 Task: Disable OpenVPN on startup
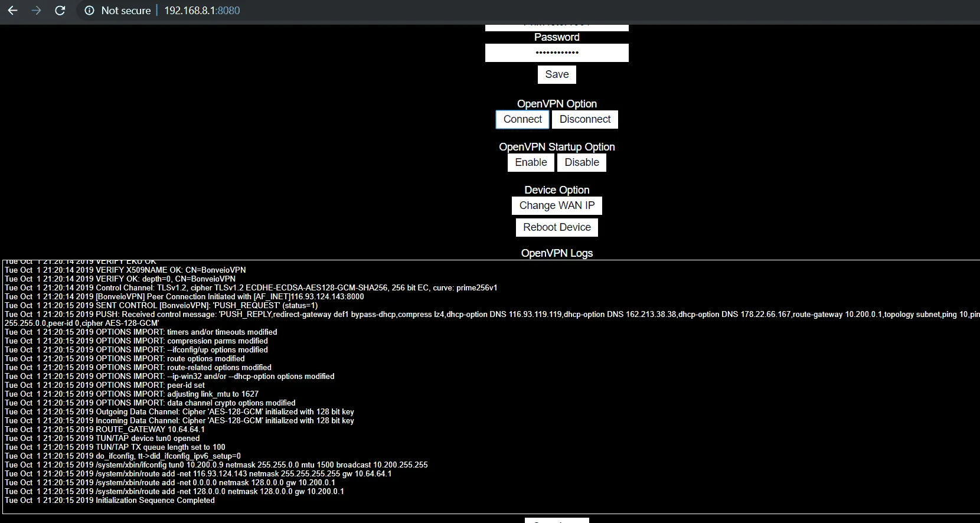coord(582,162)
